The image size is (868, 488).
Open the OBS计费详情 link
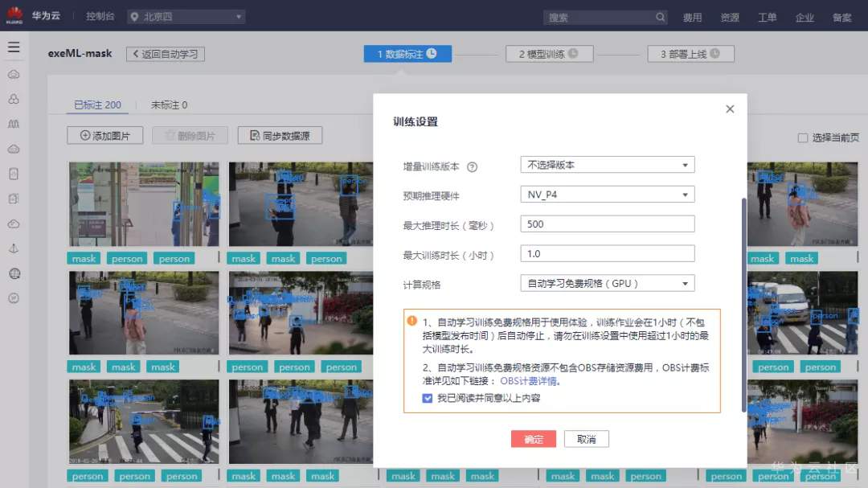(528, 381)
